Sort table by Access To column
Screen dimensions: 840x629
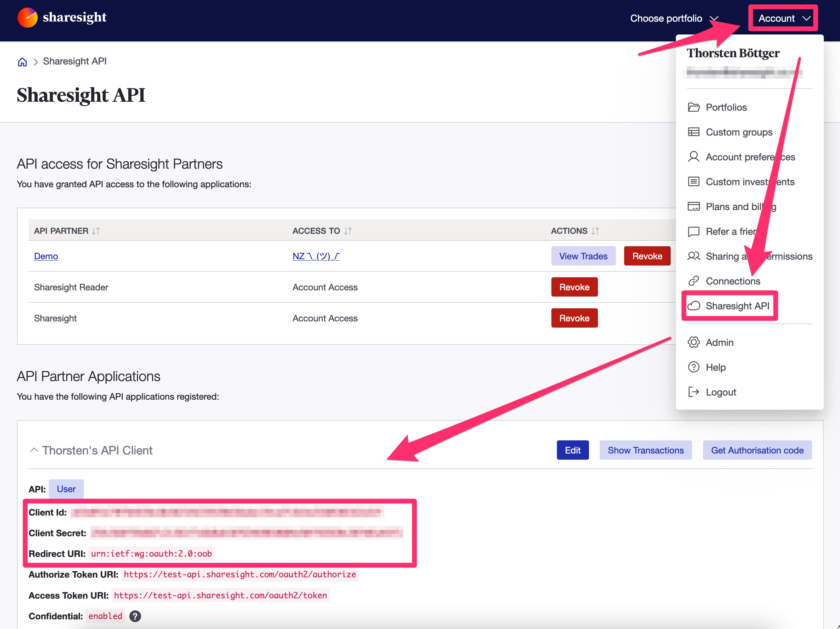[348, 231]
